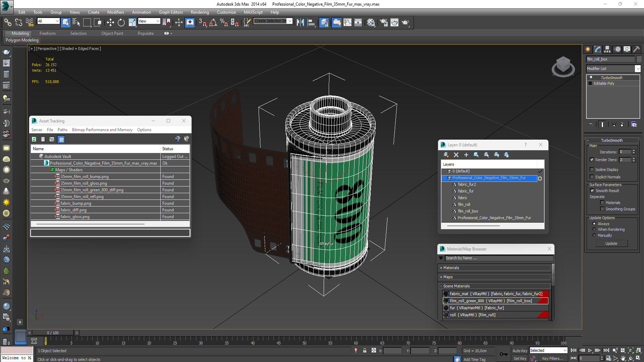Click Refresh icon in Asset Tracking
The image size is (644, 362).
(34, 139)
